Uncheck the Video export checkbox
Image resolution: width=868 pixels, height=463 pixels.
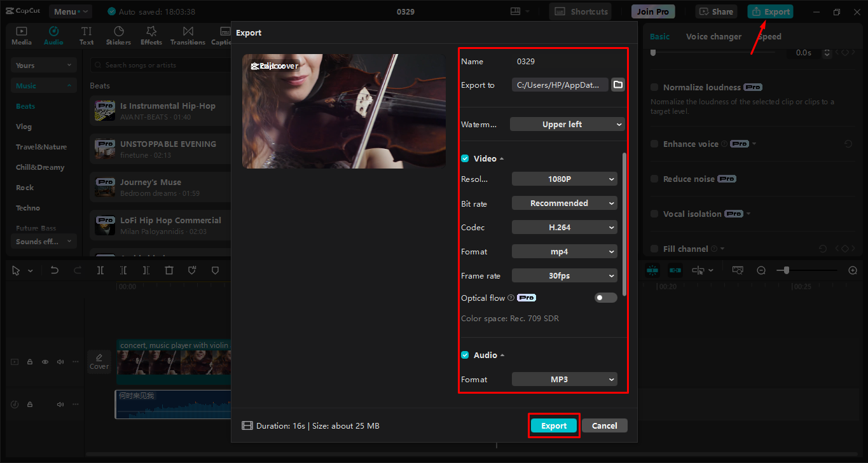tap(465, 158)
